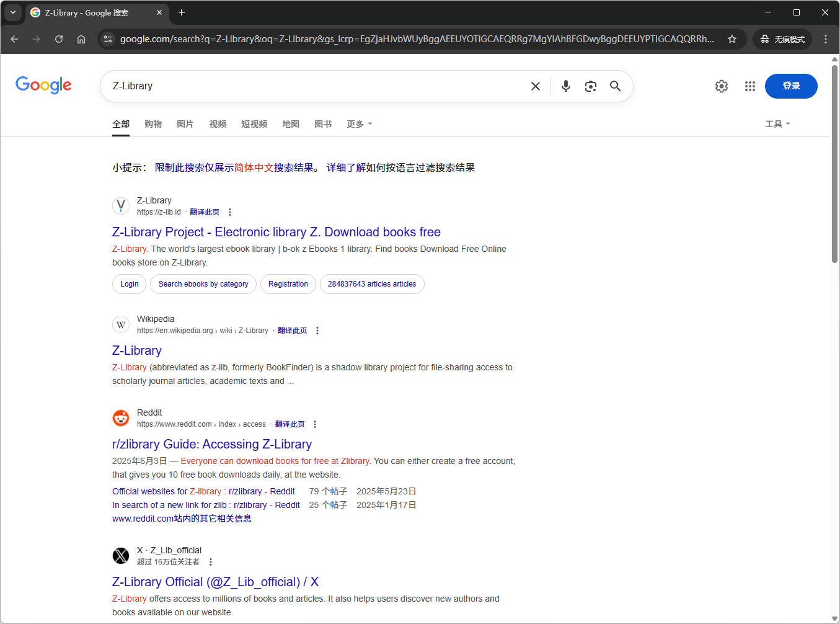Click the Google logo
Viewport: 840px width, 624px height.
43,85
